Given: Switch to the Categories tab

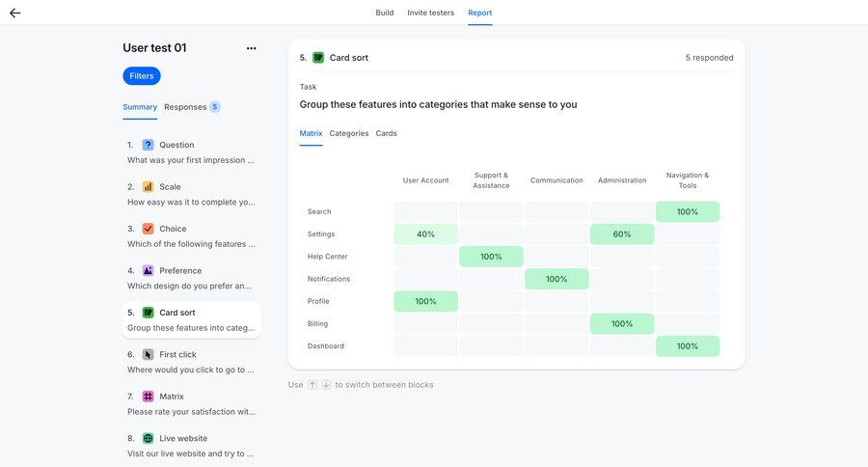Looking at the screenshot, I should pyautogui.click(x=349, y=133).
